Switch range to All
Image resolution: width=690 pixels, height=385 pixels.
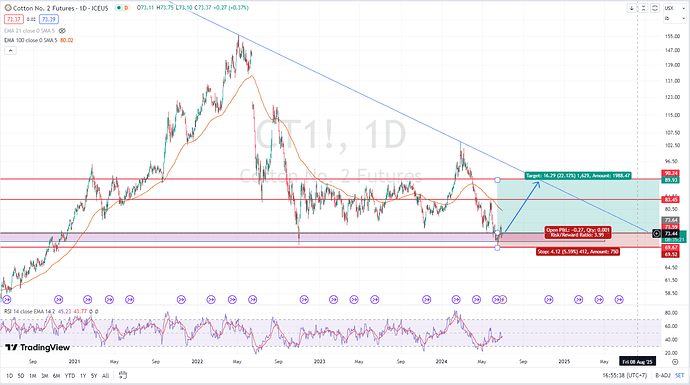(x=105, y=376)
